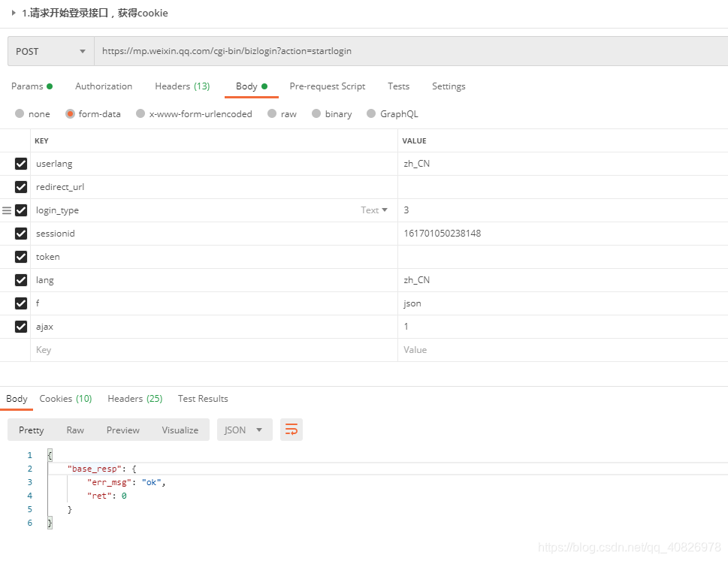Open the Authorization tab
Screen dimensions: 728x561
(104, 86)
